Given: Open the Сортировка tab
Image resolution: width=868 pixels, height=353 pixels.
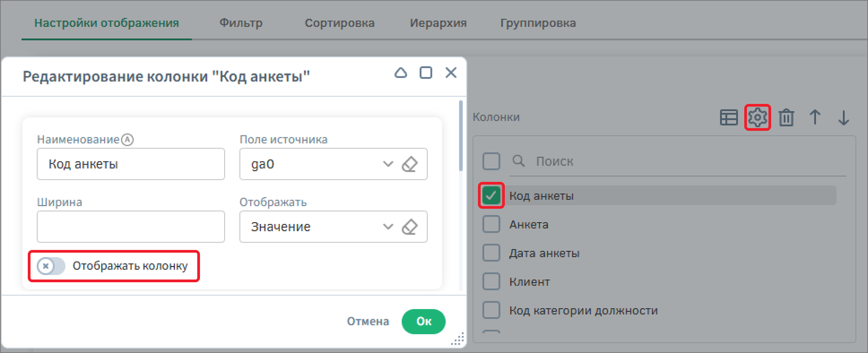Looking at the screenshot, I should coord(340,23).
